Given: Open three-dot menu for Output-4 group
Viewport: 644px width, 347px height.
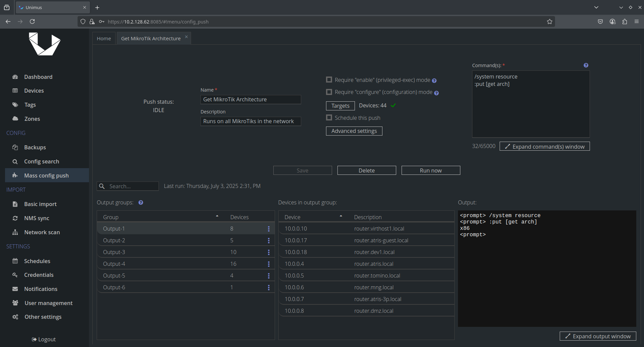Looking at the screenshot, I should coord(268,264).
